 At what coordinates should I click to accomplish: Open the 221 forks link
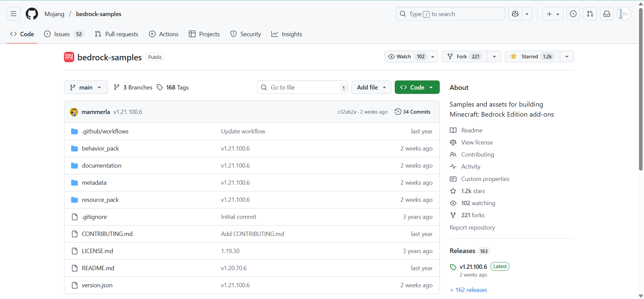point(473,215)
